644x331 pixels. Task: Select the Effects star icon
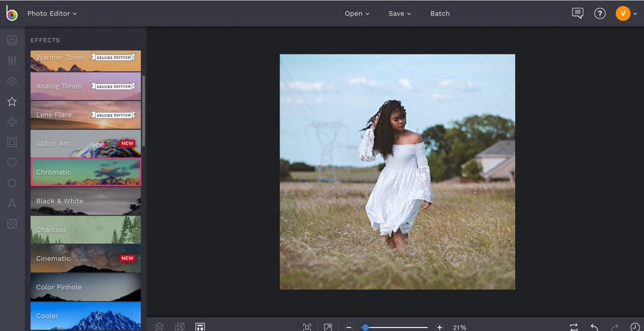point(12,102)
